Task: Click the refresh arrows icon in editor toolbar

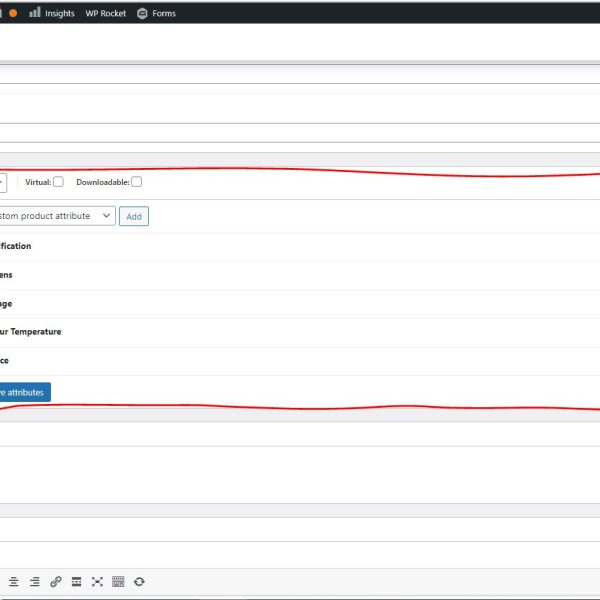Action: pyautogui.click(x=139, y=581)
